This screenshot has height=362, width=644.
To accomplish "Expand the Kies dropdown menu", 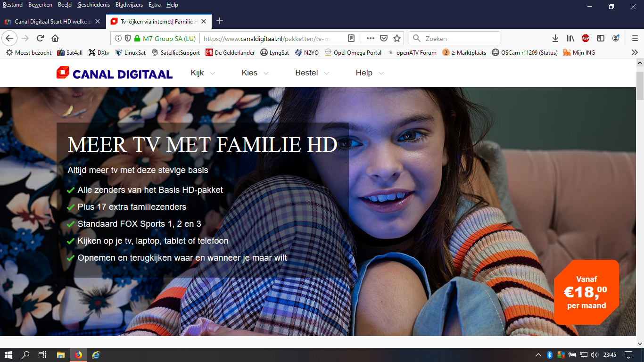I will 255,73.
